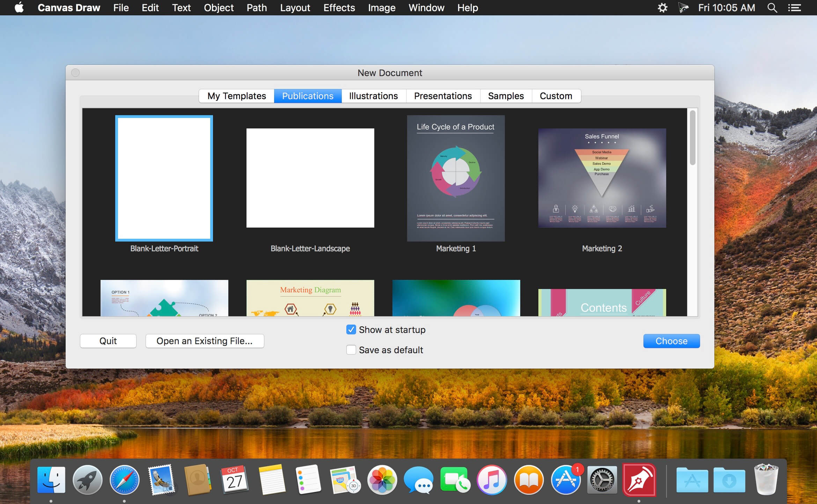This screenshot has width=817, height=504.
Task: Click the Choose button
Action: tap(671, 341)
